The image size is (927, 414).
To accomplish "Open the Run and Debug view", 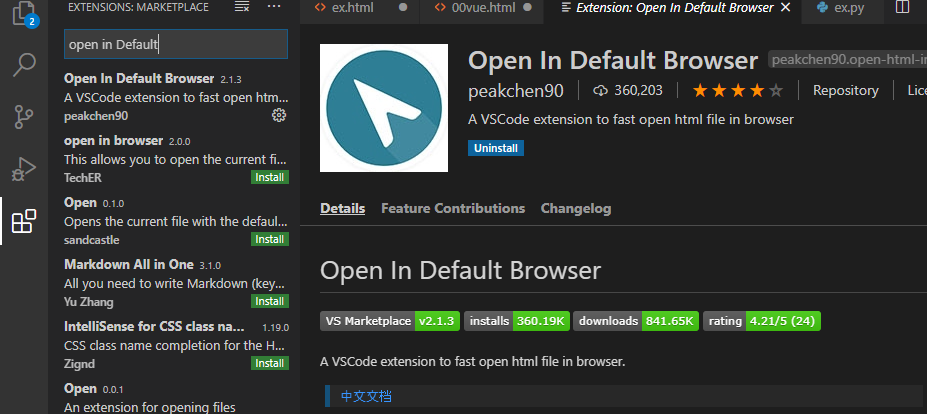I will [24, 169].
